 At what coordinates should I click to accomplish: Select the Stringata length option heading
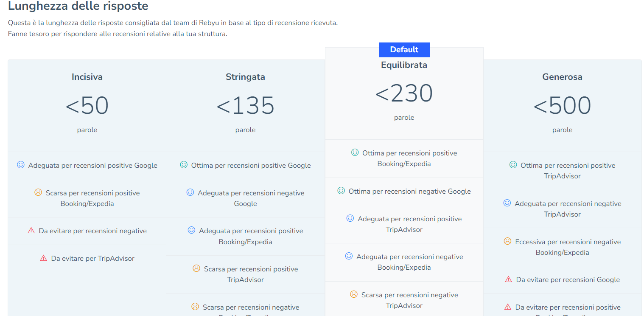[x=245, y=77]
